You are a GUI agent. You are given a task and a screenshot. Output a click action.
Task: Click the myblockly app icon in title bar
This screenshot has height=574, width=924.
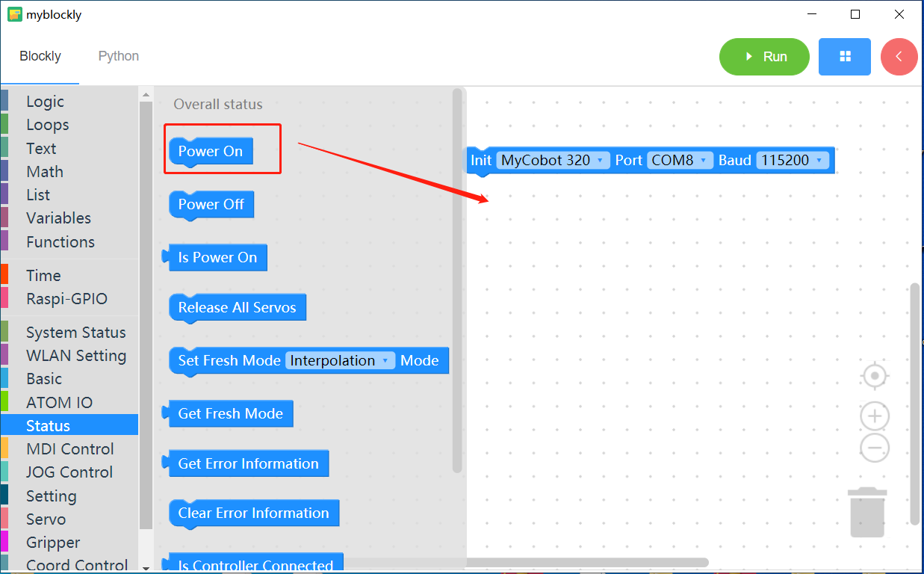pyautogui.click(x=14, y=14)
